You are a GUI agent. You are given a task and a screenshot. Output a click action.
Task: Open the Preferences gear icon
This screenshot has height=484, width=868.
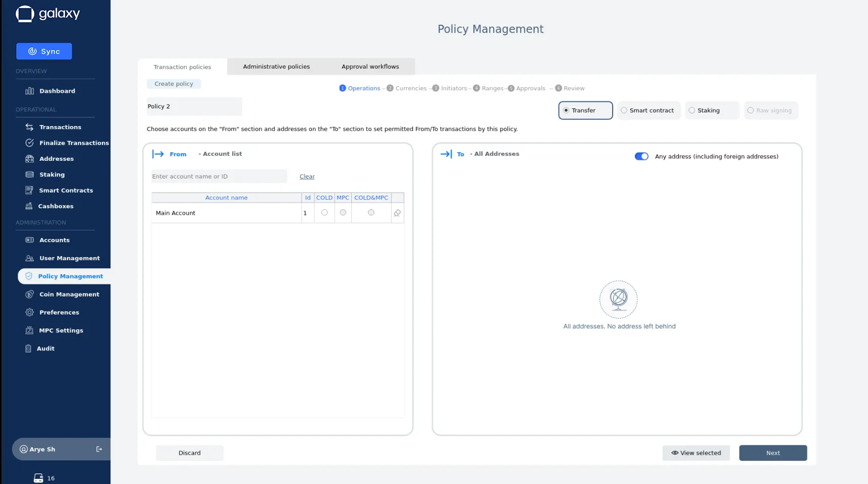point(30,313)
